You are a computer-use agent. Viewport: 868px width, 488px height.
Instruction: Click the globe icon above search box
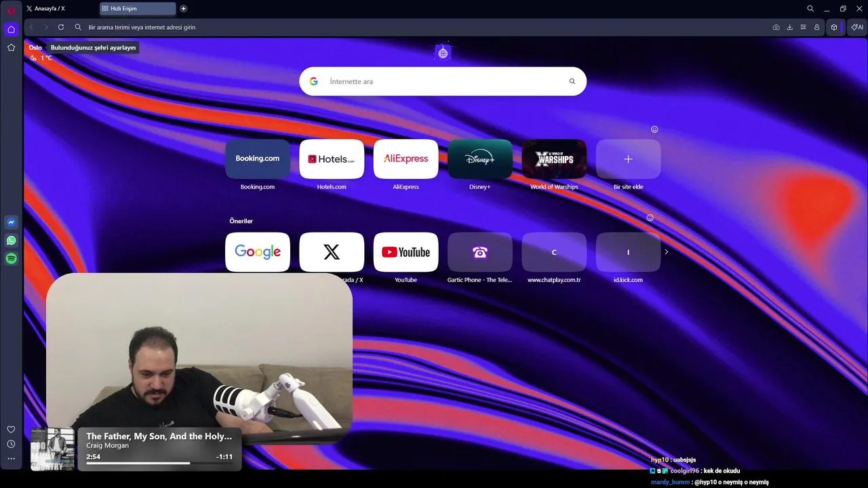[x=443, y=53]
